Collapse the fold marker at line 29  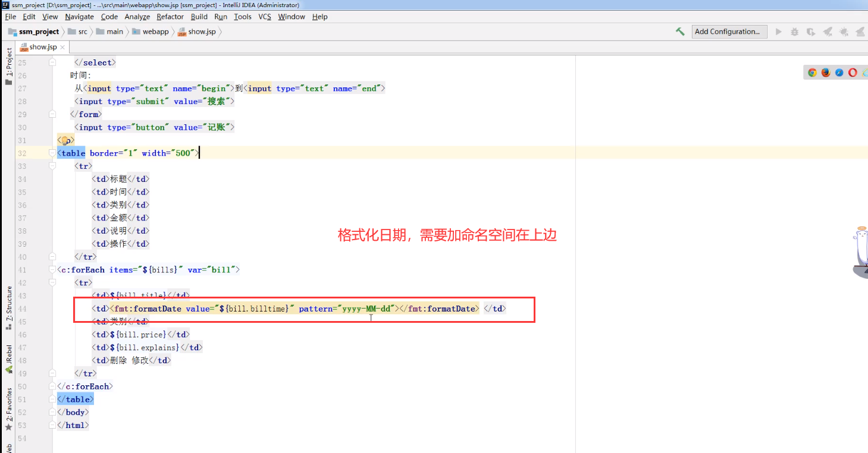coord(52,114)
